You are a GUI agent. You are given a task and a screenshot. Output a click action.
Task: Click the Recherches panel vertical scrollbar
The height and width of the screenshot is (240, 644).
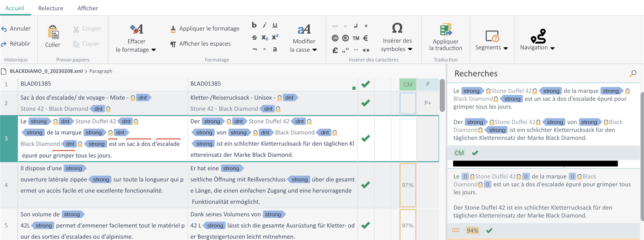pos(642,156)
